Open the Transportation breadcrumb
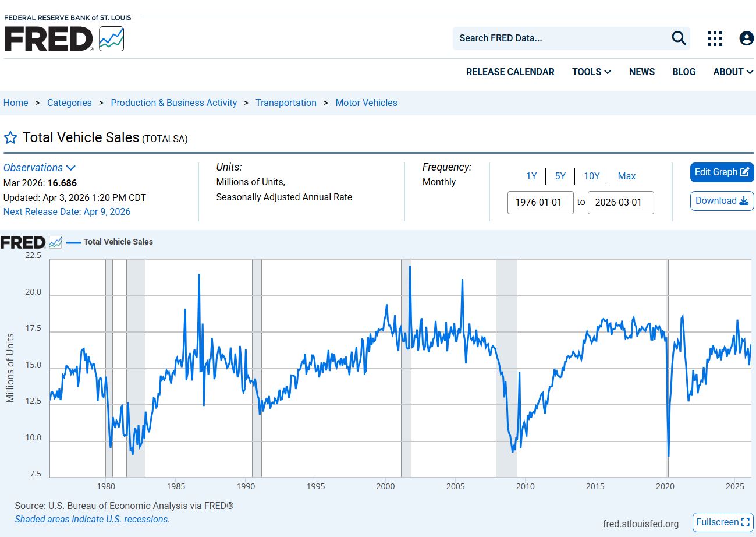This screenshot has height=537, width=756. click(286, 103)
